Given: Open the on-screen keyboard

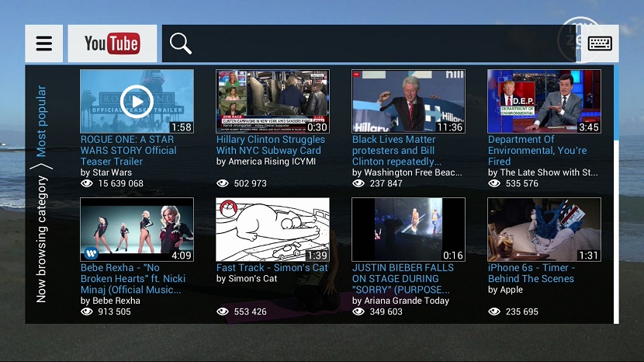Looking at the screenshot, I should point(600,44).
